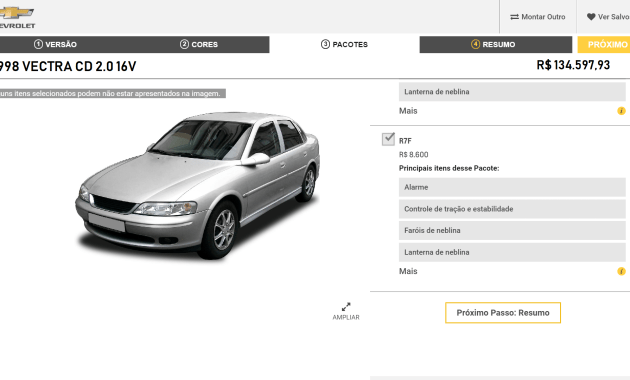Click the Faróis de neblina item

click(x=512, y=231)
